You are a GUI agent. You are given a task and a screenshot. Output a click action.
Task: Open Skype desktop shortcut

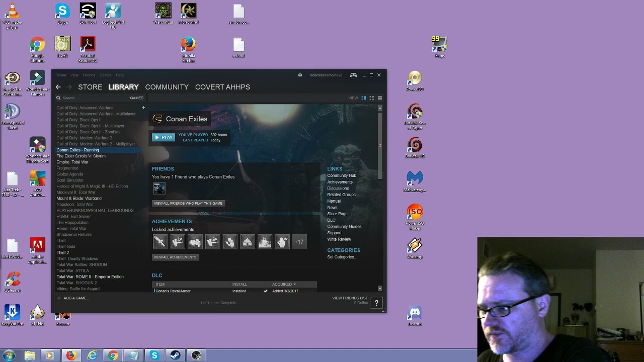(x=62, y=14)
